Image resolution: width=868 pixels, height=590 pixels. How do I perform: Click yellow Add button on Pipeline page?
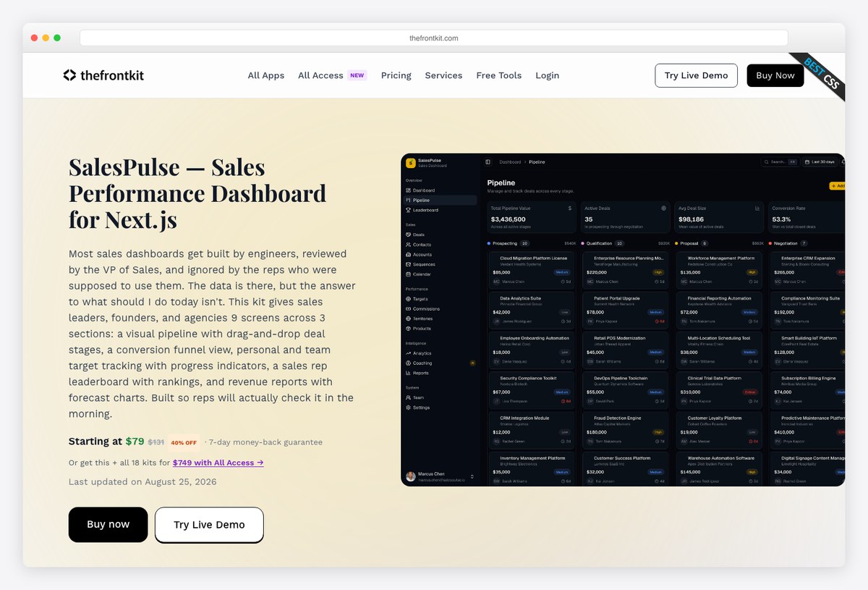pos(837,186)
